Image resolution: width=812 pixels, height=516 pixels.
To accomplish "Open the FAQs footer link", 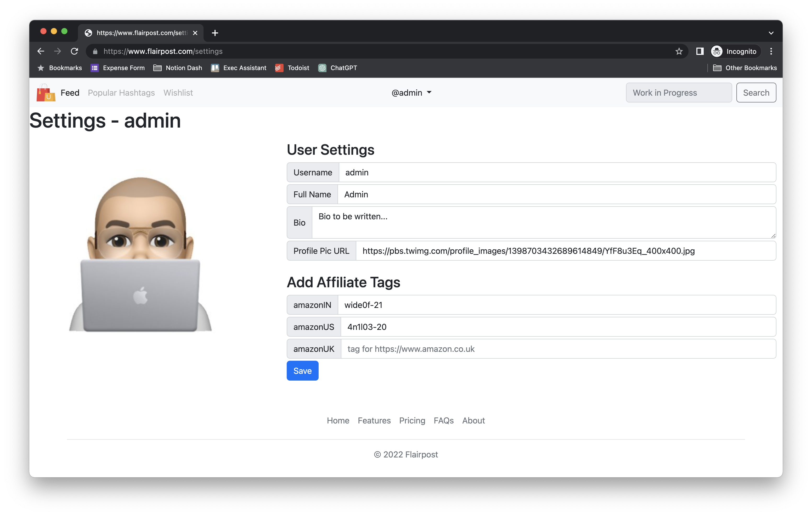I will pyautogui.click(x=443, y=421).
